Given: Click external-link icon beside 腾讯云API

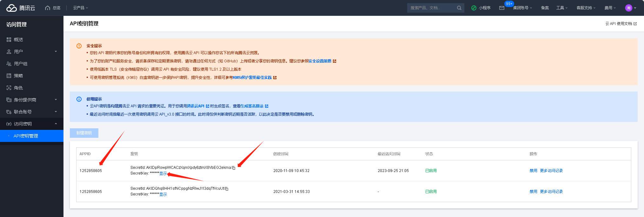Looking at the screenshot, I should tap(208, 106).
